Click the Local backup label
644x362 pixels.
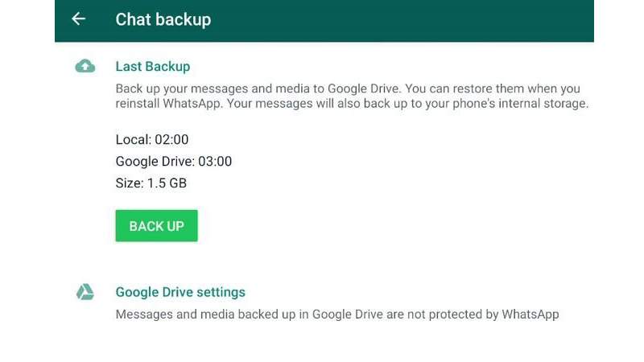[133, 140]
